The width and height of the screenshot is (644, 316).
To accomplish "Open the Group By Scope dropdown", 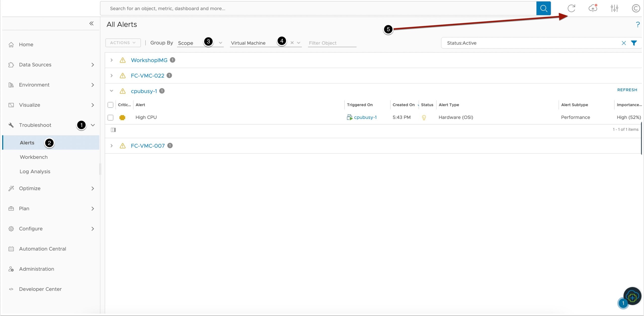I will click(x=200, y=43).
